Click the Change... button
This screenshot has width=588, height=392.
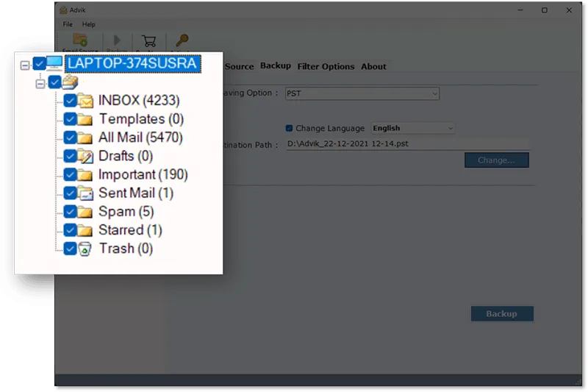click(497, 160)
